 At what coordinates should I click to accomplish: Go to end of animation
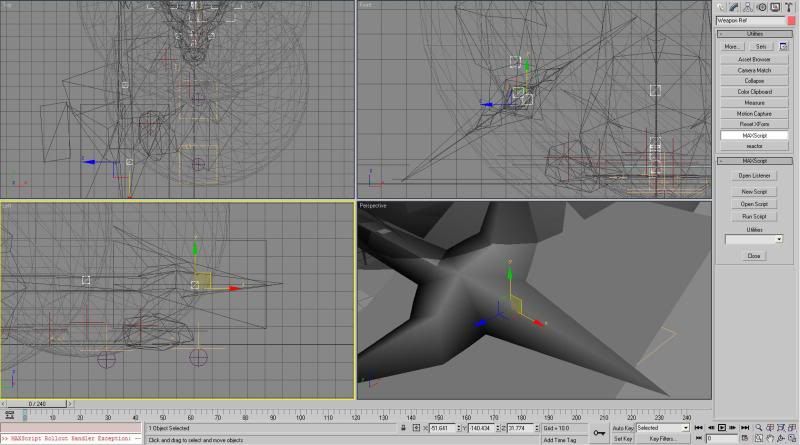click(x=745, y=428)
